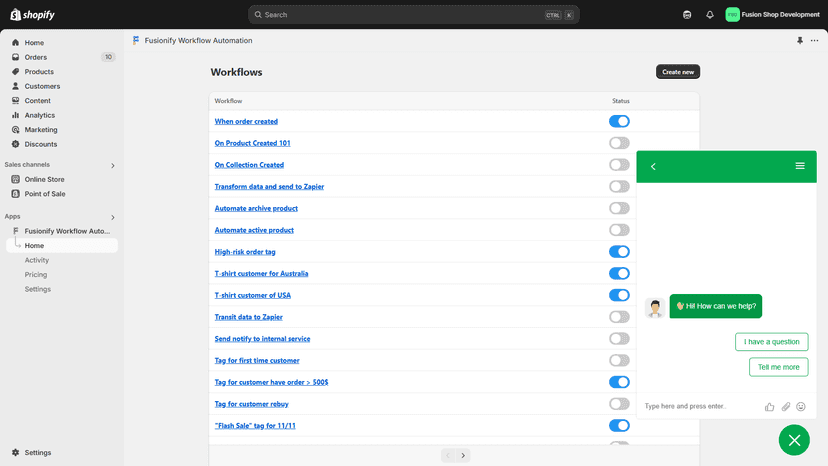Expand the Apps section chevron
828x466 pixels.
click(112, 217)
